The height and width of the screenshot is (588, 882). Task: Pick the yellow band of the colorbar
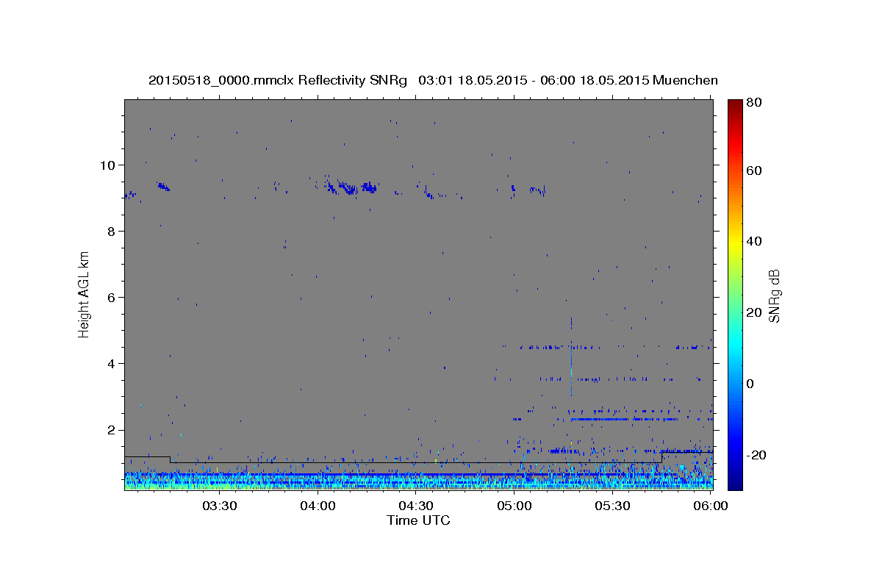coord(735,241)
